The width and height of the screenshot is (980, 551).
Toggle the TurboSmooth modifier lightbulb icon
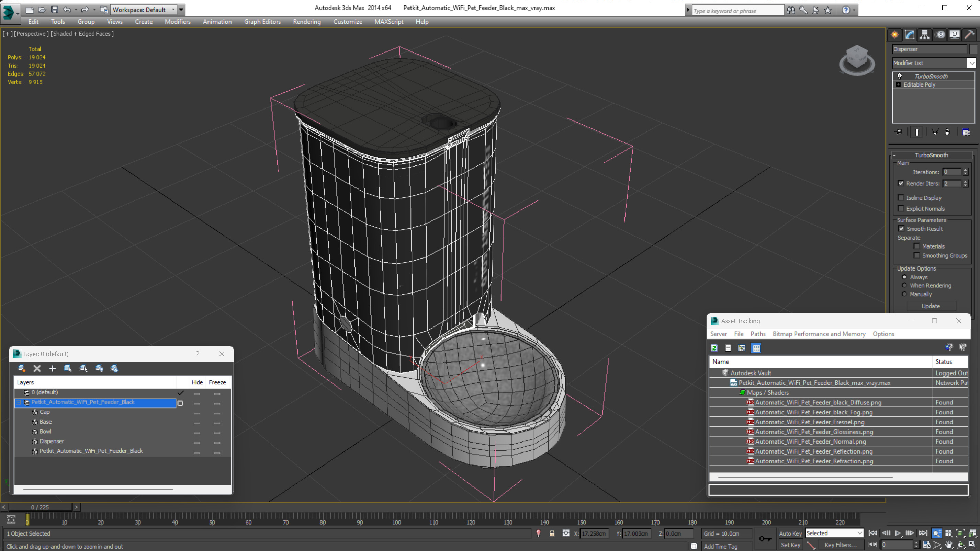pos(899,76)
